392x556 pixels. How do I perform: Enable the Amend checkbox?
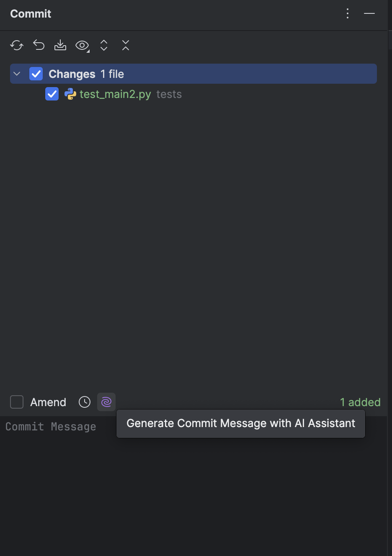[17, 402]
